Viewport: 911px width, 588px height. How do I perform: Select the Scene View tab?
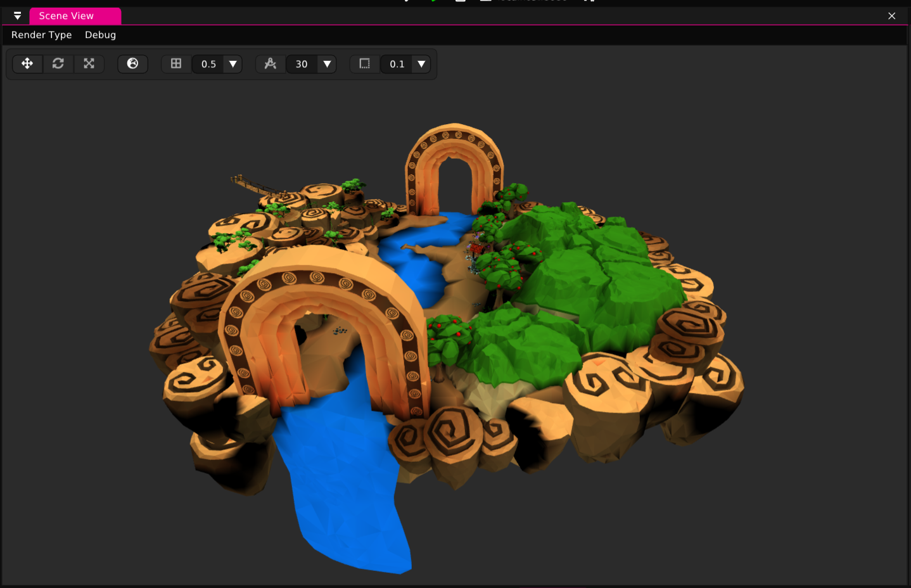[75, 16]
